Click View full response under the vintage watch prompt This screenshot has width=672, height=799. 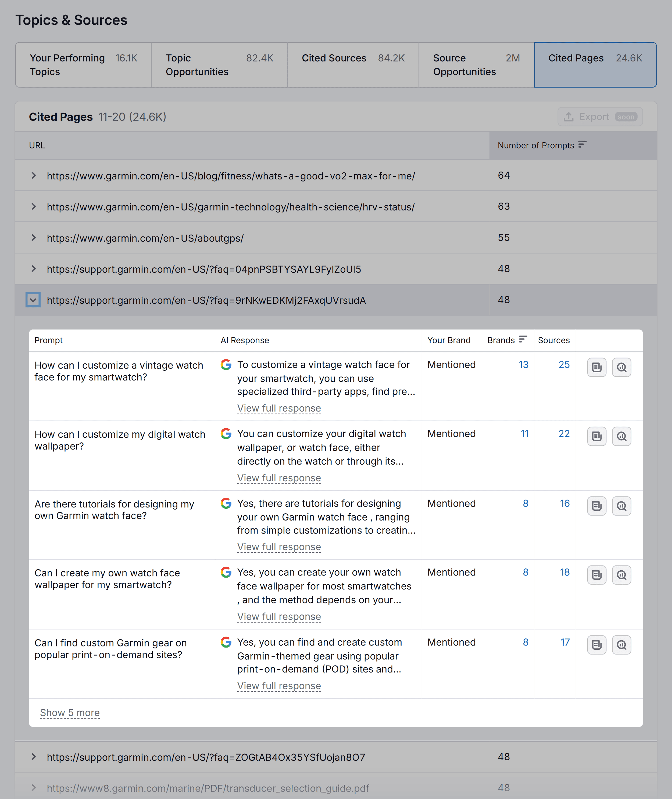pyautogui.click(x=279, y=408)
